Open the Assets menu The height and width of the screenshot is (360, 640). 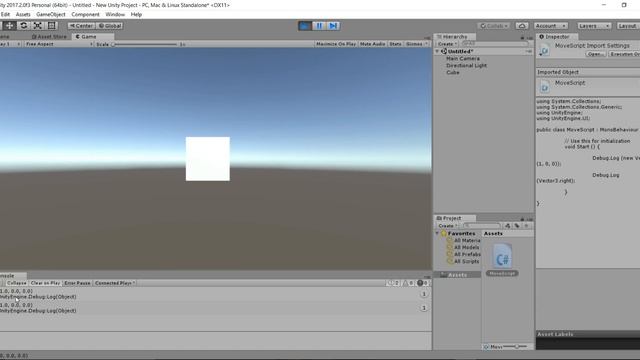point(23,14)
